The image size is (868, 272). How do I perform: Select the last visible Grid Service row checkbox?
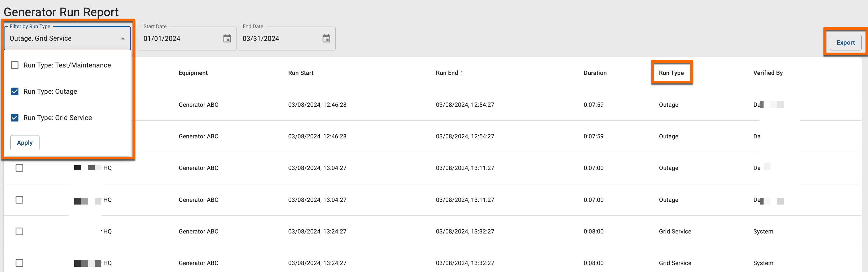[20, 263]
